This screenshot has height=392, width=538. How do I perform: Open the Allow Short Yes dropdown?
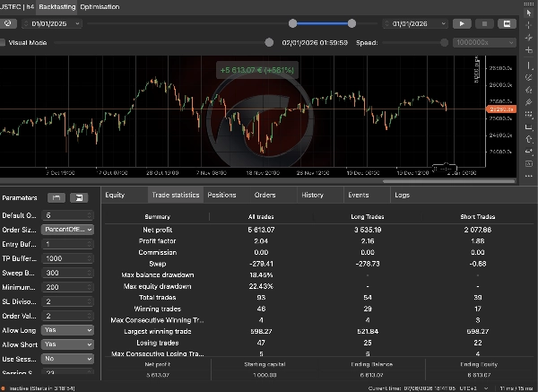tap(67, 344)
